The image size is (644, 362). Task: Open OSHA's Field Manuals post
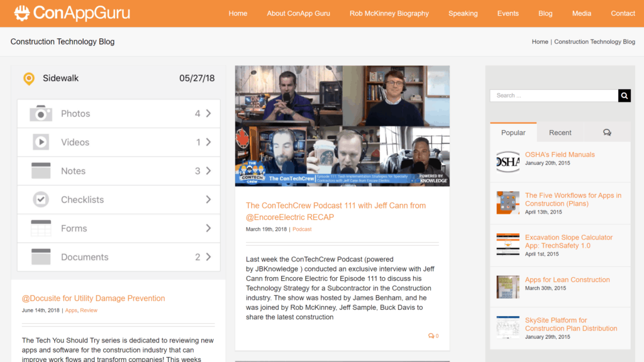pos(559,155)
